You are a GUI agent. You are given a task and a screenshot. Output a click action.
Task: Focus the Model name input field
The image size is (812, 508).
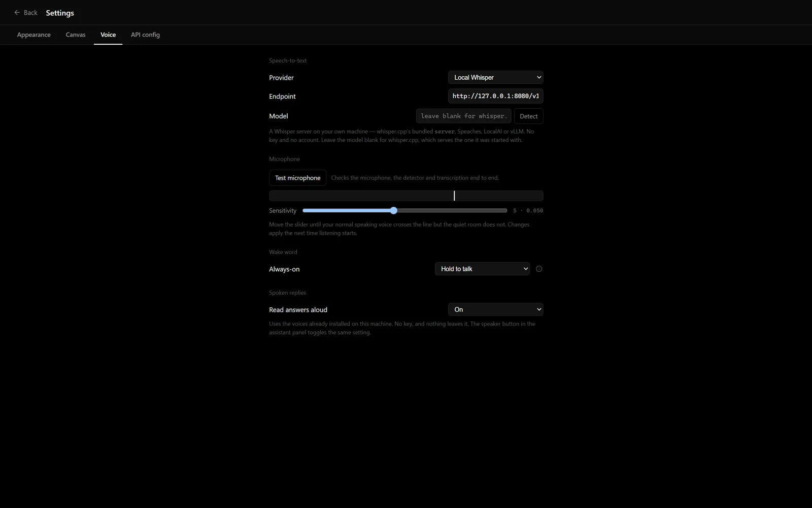pyautogui.click(x=463, y=116)
